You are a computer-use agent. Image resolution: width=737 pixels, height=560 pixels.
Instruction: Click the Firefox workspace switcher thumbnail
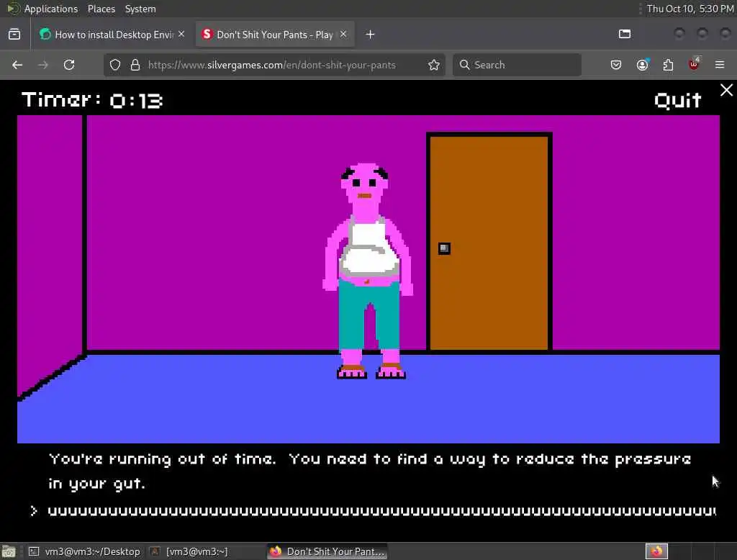click(x=656, y=551)
